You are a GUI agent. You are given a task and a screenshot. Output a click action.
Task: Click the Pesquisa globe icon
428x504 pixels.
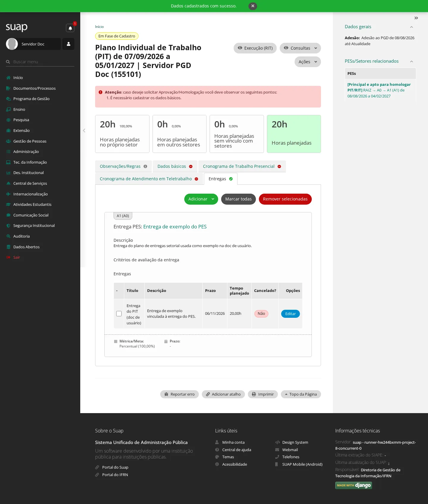(8, 120)
